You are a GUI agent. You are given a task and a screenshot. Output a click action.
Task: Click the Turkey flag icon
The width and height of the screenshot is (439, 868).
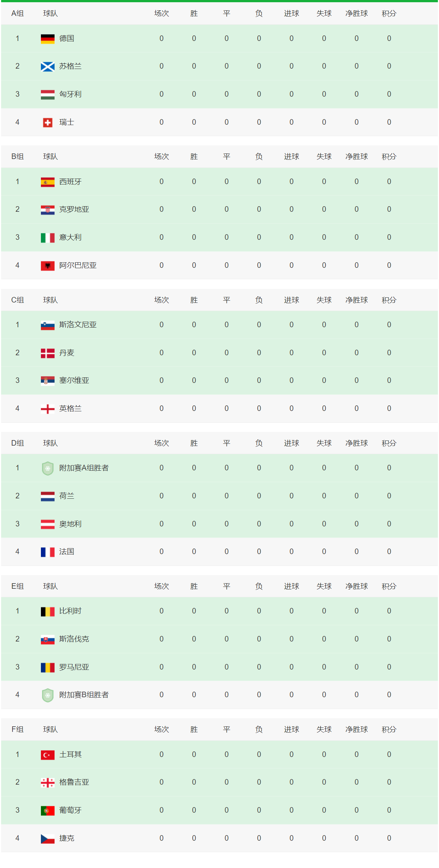pos(48,755)
